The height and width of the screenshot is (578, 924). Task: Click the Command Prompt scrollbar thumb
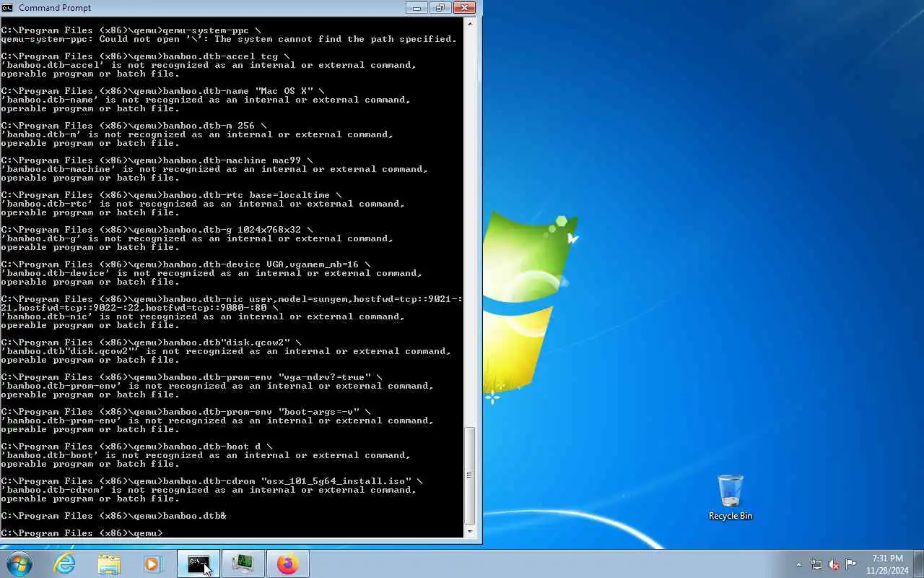pyautogui.click(x=470, y=475)
